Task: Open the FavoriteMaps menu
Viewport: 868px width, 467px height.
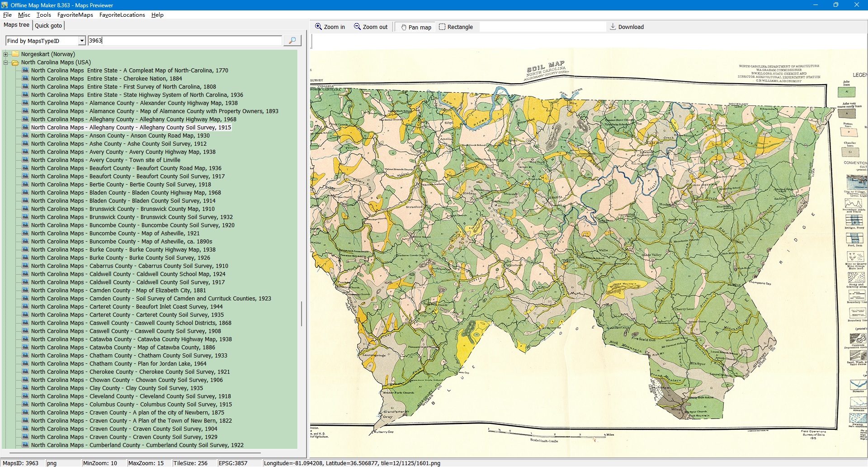Action: [x=75, y=15]
